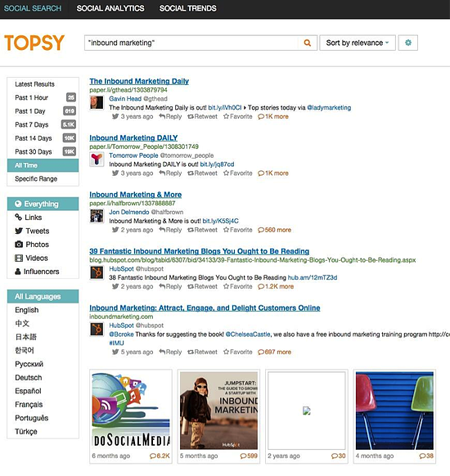450x476 pixels.
Task: Filter language to Türkçe
Action: pos(26,431)
